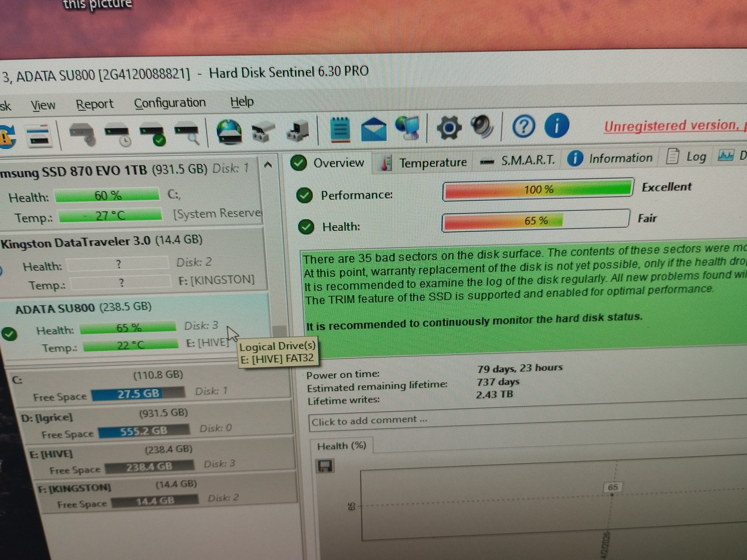This screenshot has height=560, width=747.
Task: Click the 'E: [HIVE]' label under ADATA disk
Action: click(207, 343)
